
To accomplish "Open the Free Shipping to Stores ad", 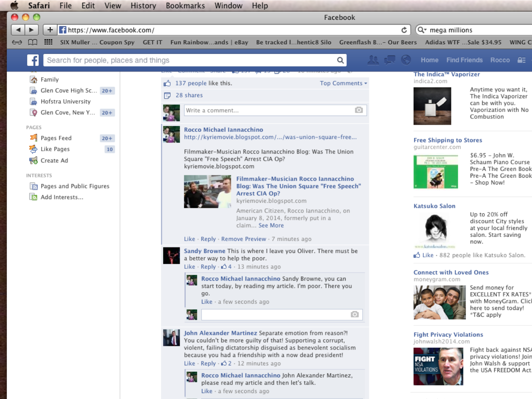I will (x=448, y=140).
